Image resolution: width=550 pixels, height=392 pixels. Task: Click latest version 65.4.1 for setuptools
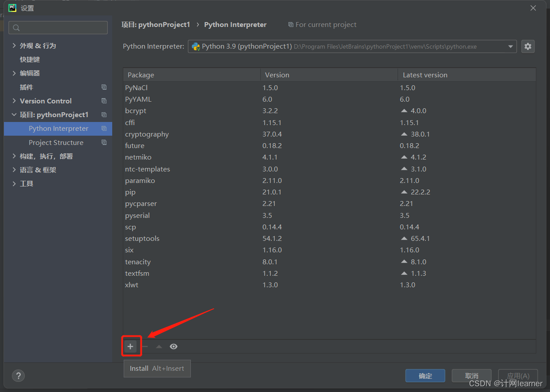click(x=420, y=238)
